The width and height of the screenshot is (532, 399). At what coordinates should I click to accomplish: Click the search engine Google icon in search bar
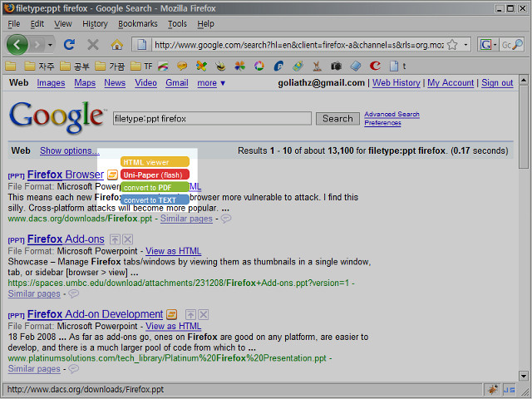coord(485,44)
